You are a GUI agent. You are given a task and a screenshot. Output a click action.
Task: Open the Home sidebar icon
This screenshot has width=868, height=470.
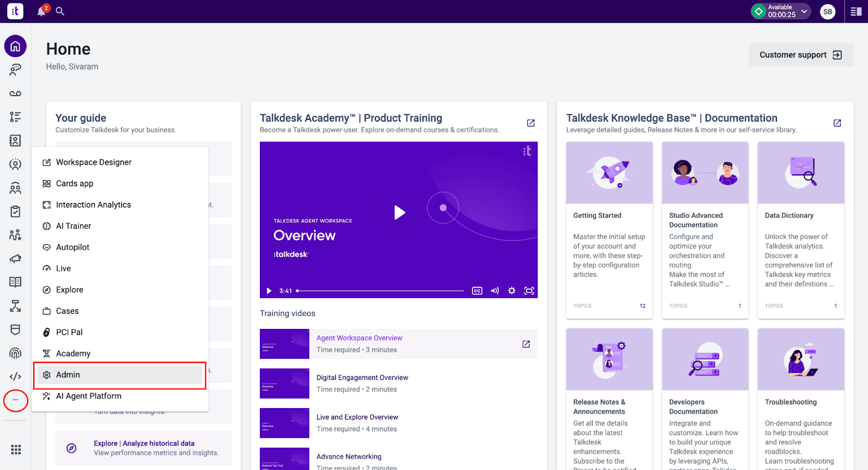click(x=15, y=46)
